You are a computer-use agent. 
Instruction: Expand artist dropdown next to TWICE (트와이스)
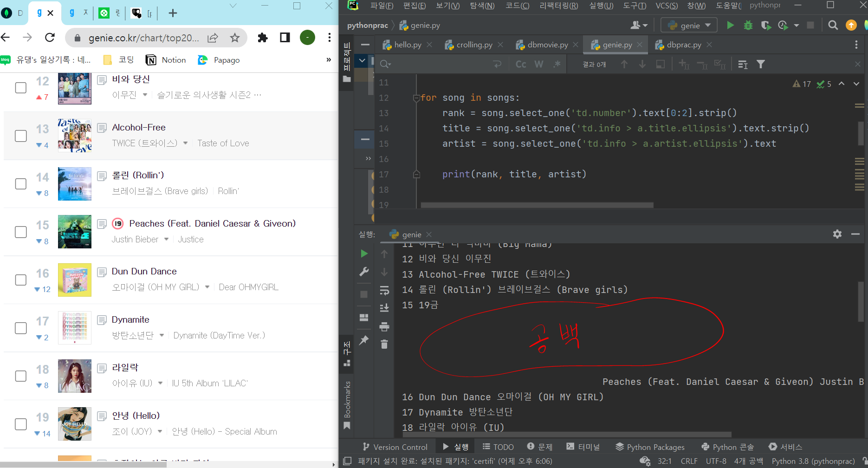[x=185, y=143]
